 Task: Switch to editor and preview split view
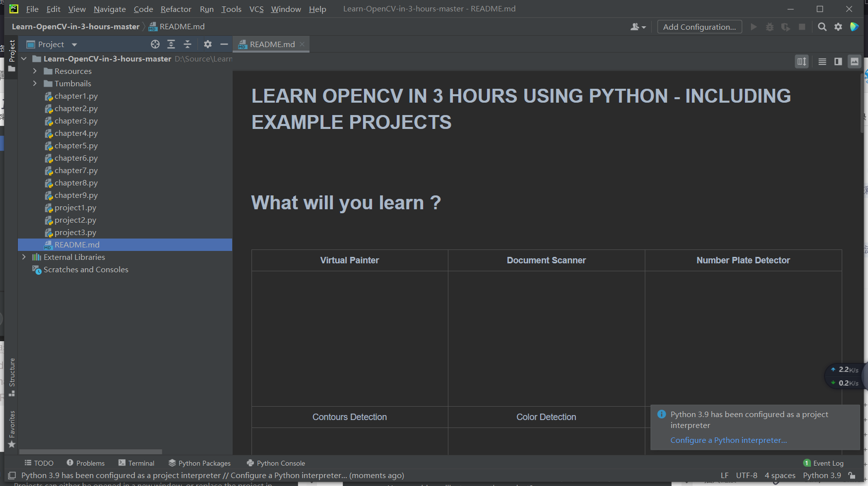point(838,61)
